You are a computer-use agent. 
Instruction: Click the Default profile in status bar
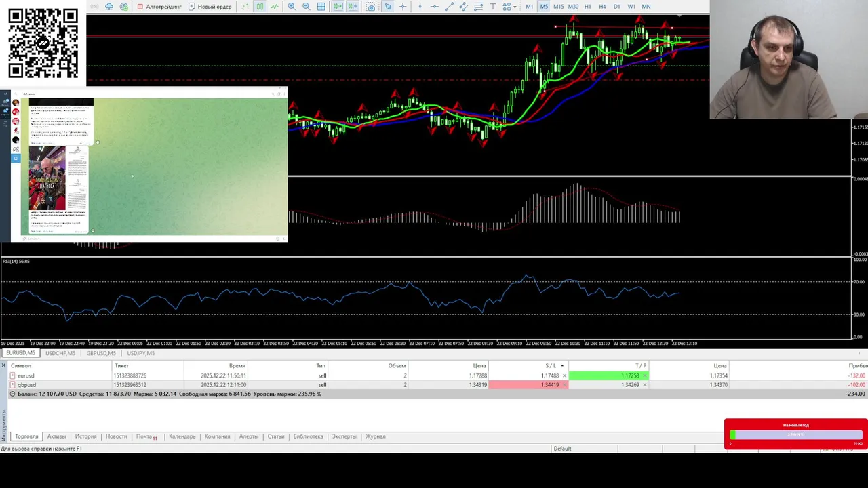click(562, 449)
